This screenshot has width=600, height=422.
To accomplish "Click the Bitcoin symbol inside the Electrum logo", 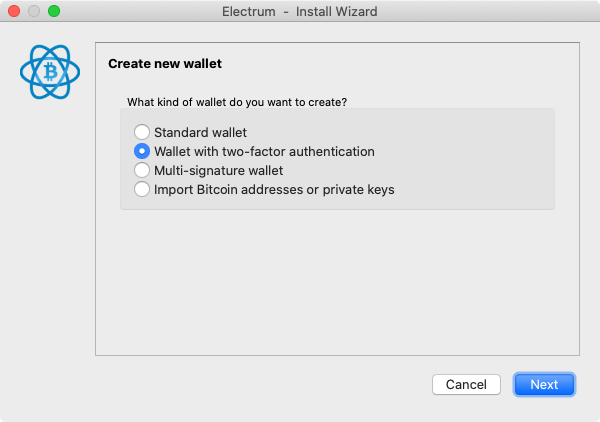I will 50,72.
